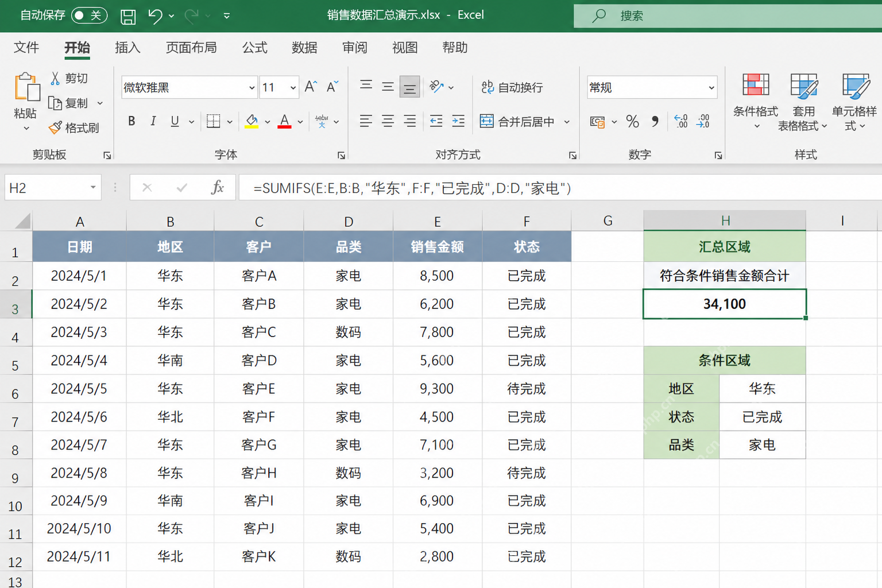This screenshot has height=588, width=882.
Task: Click the center horizontally icon
Action: 388,121
